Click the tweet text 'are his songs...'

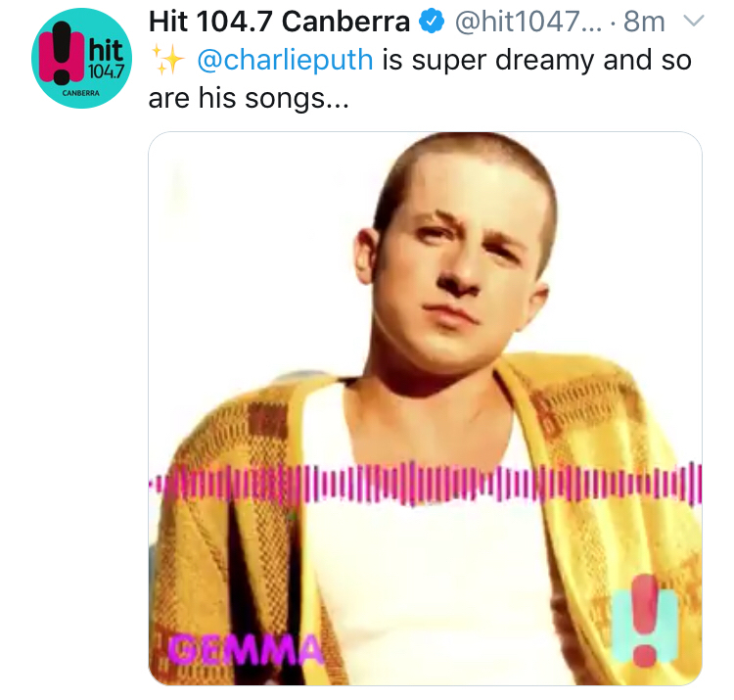(249, 98)
